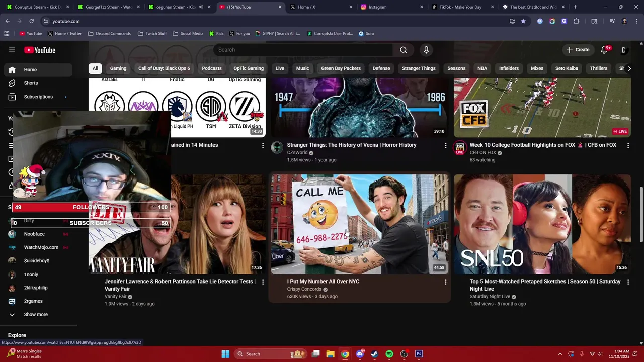
Task: Open the SNL50 sketches video thumbnail
Action: click(x=542, y=224)
